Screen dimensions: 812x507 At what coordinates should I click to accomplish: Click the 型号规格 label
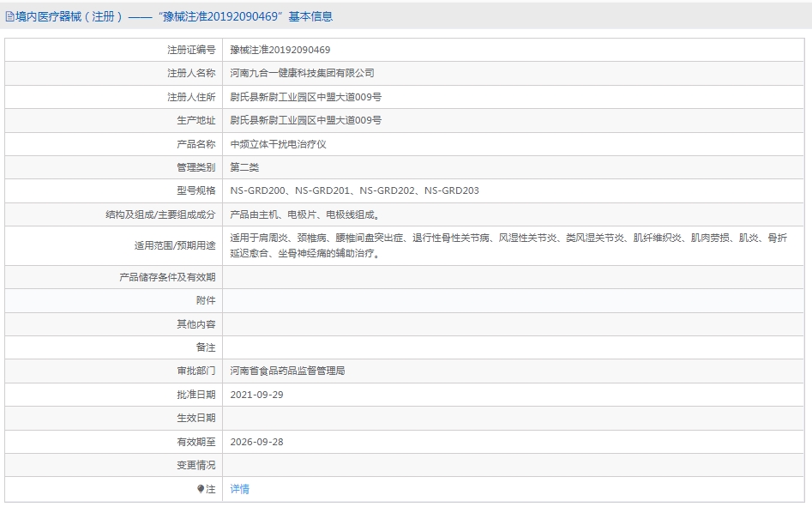click(x=195, y=190)
